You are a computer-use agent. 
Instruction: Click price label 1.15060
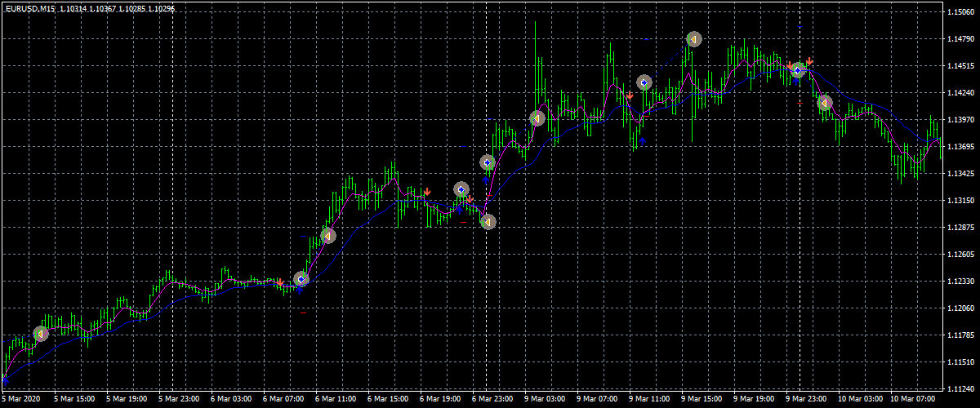click(x=960, y=12)
